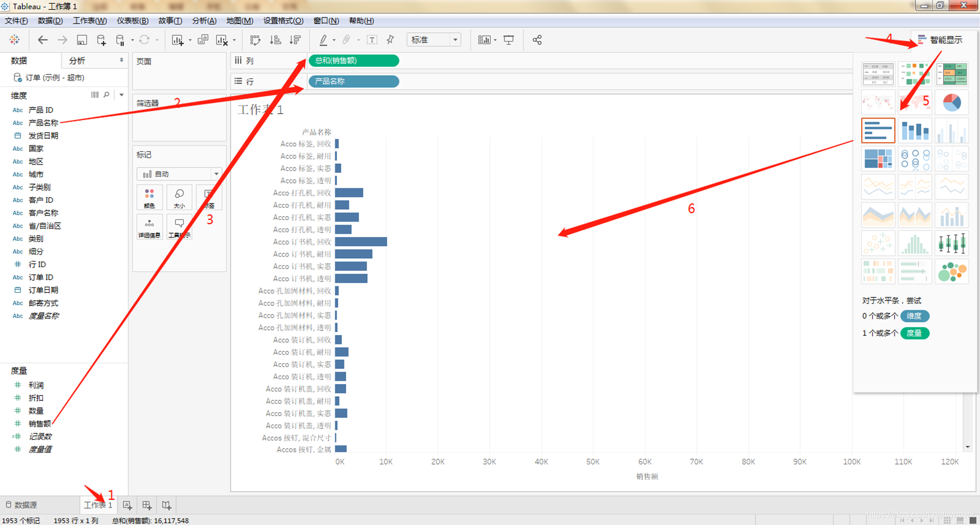Click the highlight pen icon

[x=324, y=40]
